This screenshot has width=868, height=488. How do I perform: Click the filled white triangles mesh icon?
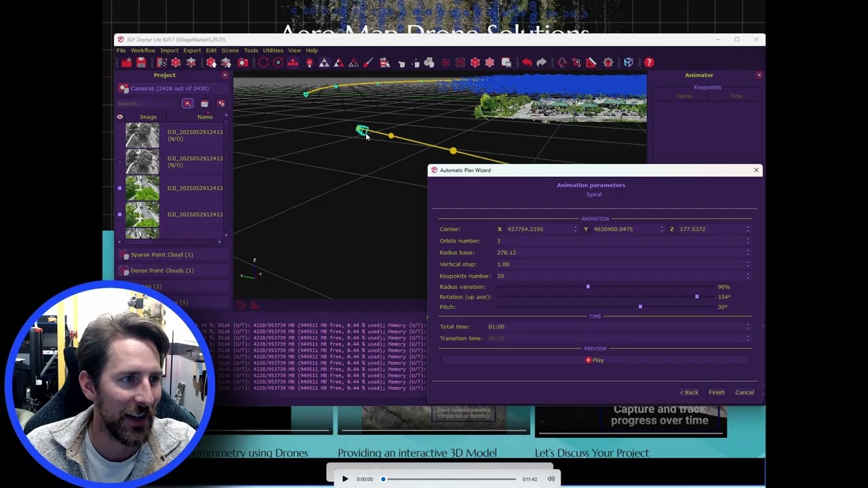click(x=324, y=62)
